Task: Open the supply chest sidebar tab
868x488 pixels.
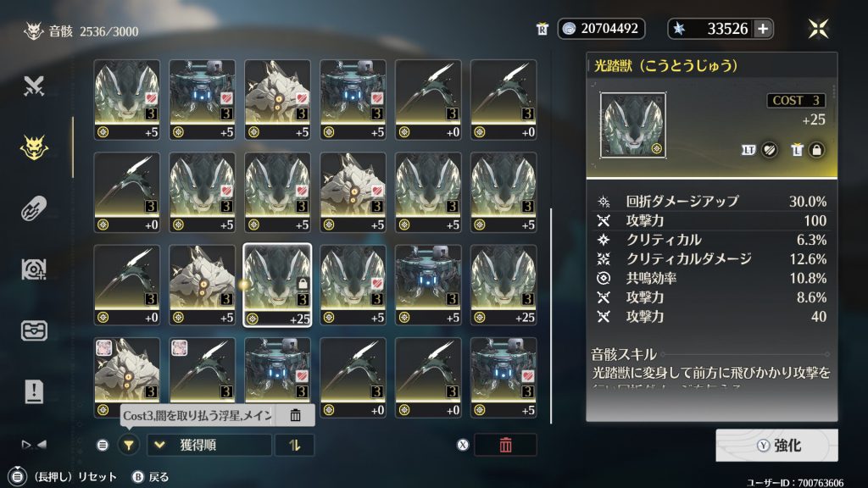Action: tap(34, 330)
